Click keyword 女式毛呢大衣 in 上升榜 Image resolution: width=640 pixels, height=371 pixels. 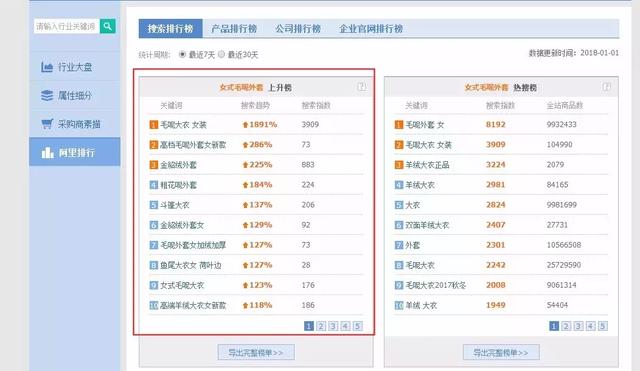coord(182,285)
